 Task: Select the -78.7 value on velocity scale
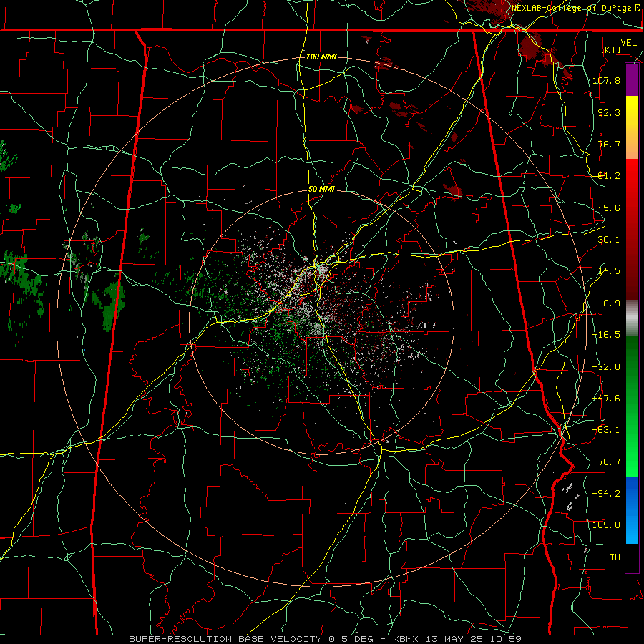point(606,462)
